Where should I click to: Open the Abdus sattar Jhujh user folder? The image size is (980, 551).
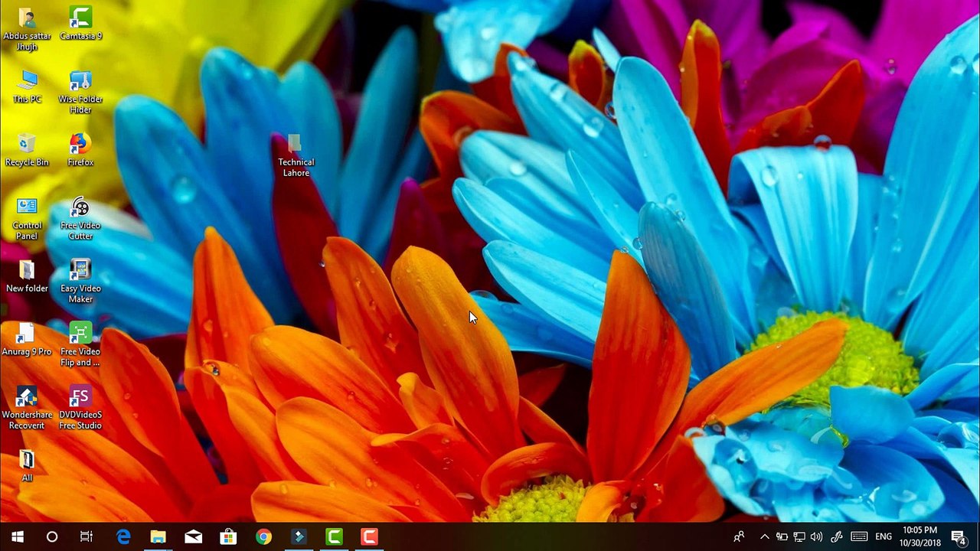(27, 29)
